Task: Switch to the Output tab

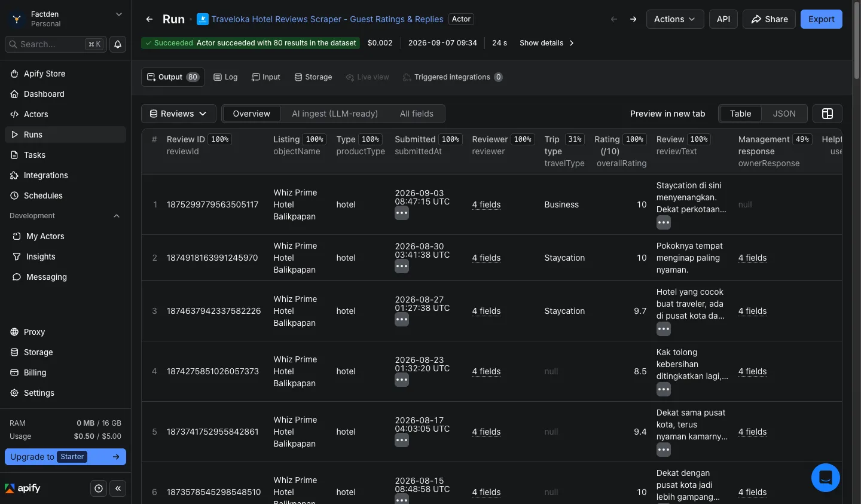Action: pos(173,77)
